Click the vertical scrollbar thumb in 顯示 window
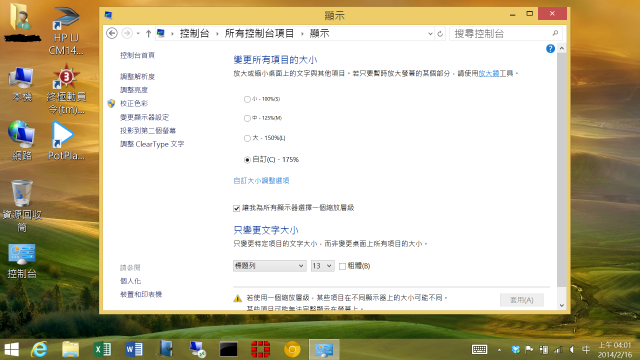 coord(562,169)
